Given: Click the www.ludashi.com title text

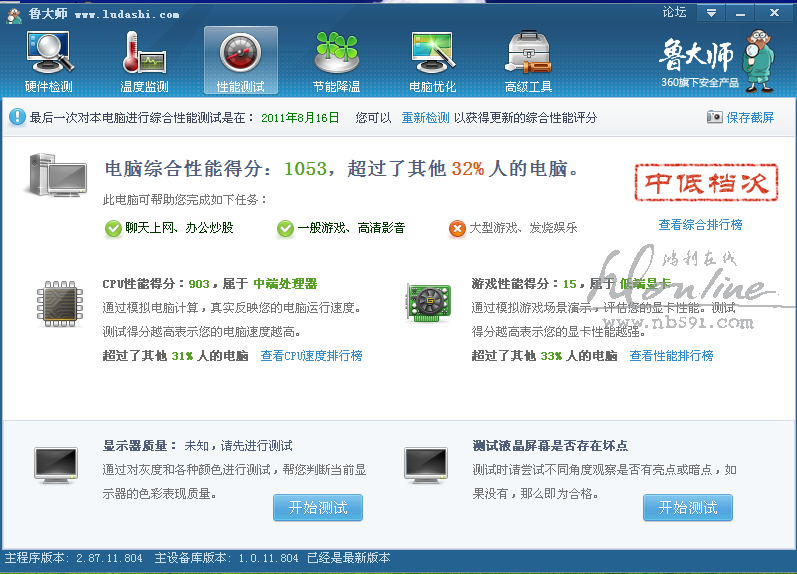Looking at the screenshot, I should pyautogui.click(x=127, y=15).
